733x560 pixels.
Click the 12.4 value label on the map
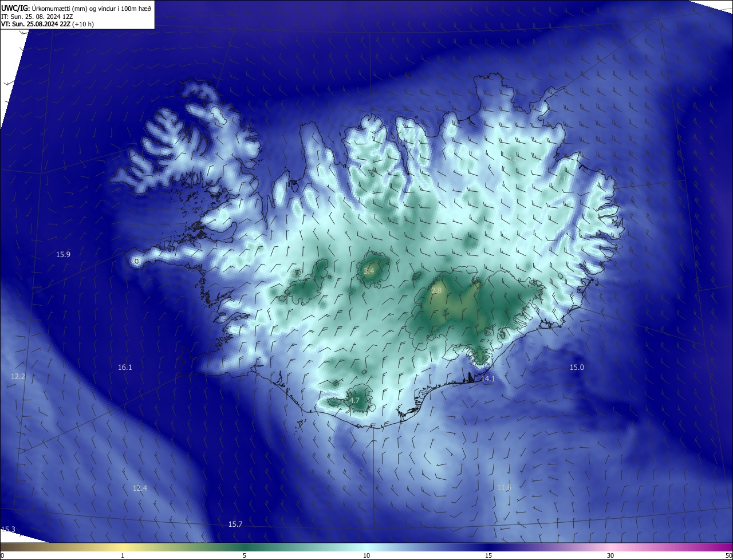tap(140, 488)
